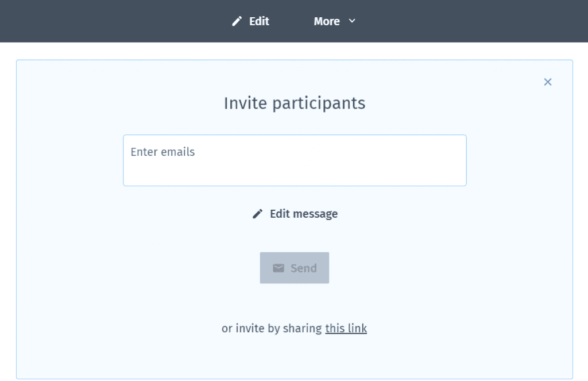Click the "Enter emails" placeholder text
588x381 pixels.
click(x=163, y=152)
